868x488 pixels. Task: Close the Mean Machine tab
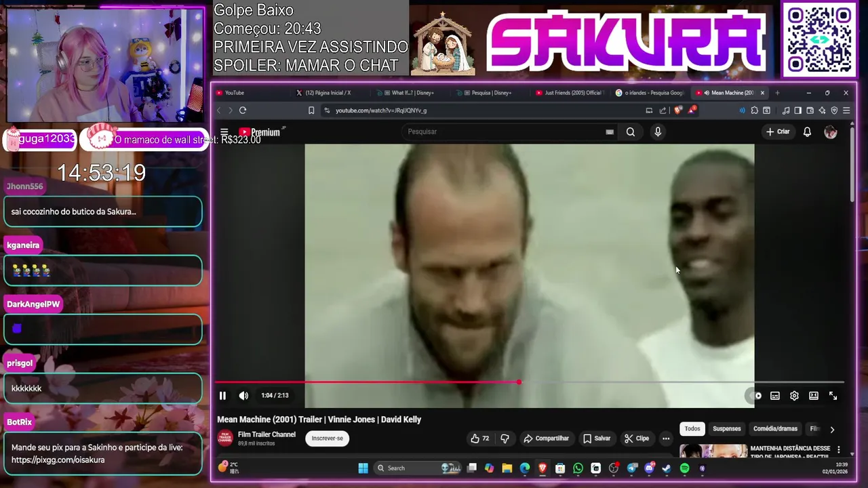coord(762,93)
